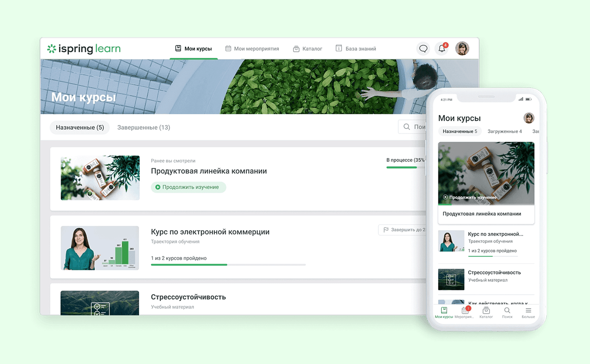Click Траектория обучения label on desktop
The image size is (590, 364).
coord(175,241)
